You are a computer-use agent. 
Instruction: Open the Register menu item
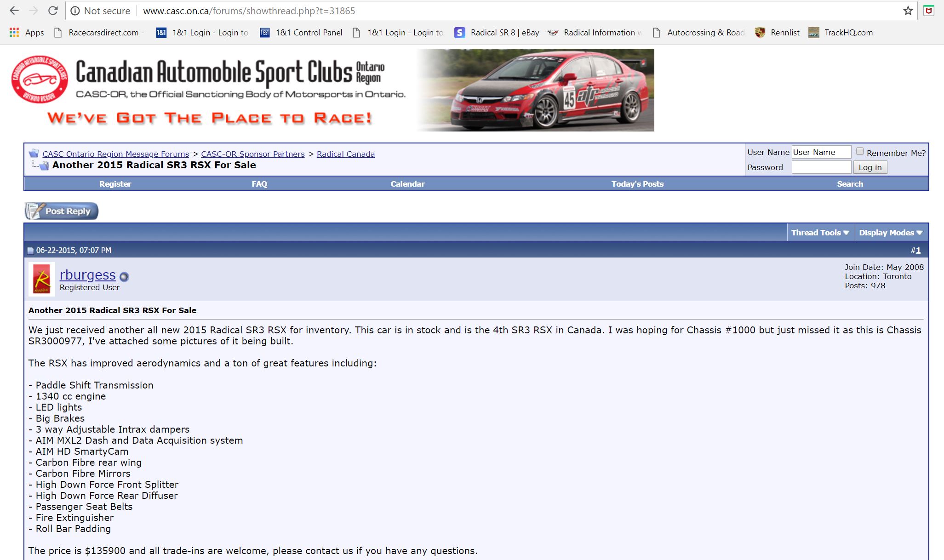[x=115, y=184]
